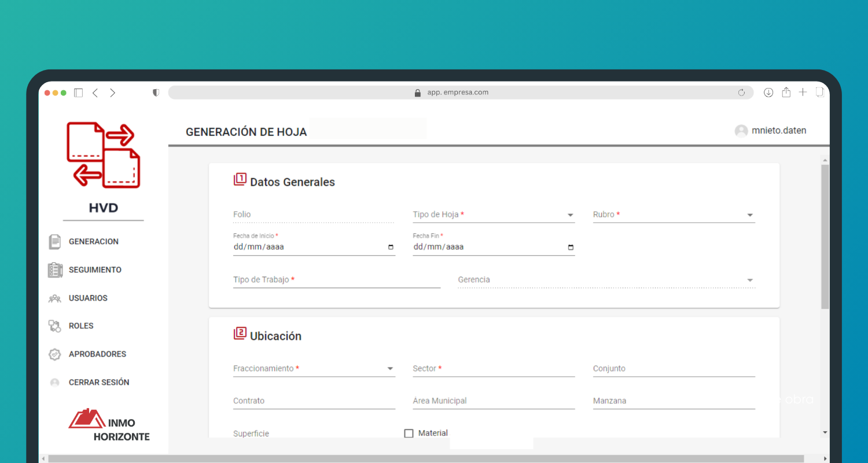Go to the USUARIOS menu item

click(88, 298)
